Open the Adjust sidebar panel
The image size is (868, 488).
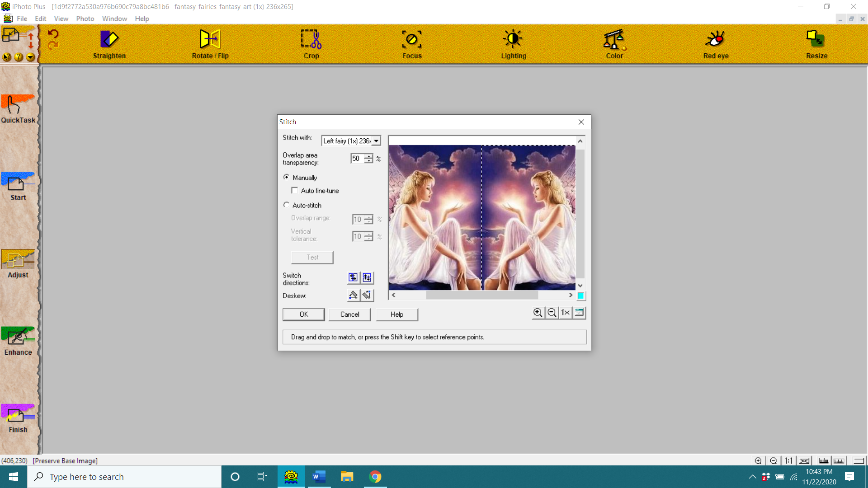tap(18, 263)
